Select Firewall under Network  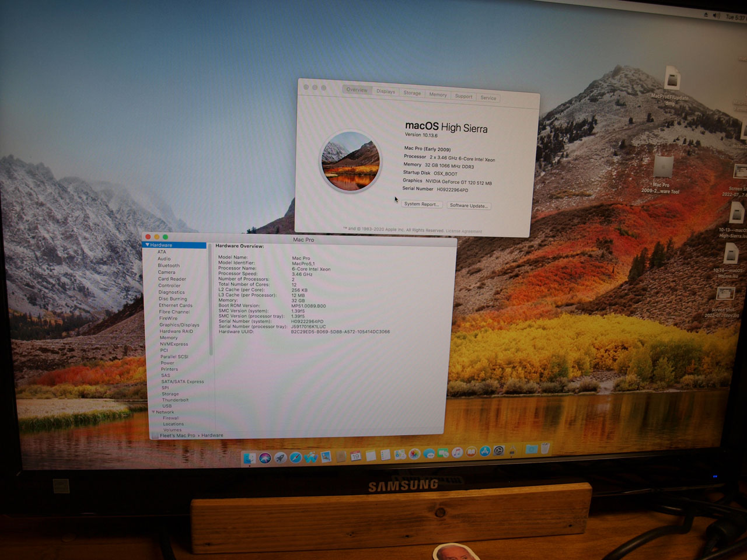point(171,418)
